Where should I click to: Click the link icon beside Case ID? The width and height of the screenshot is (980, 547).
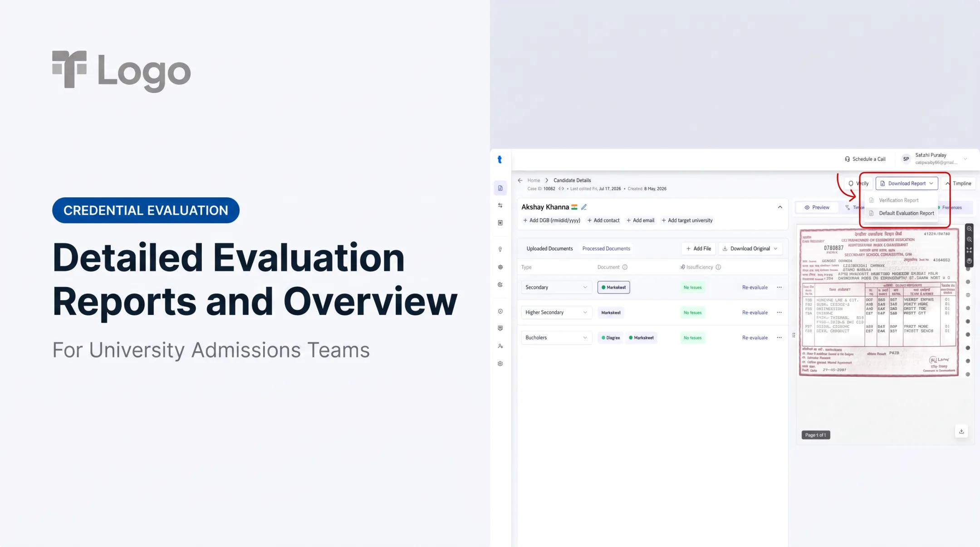point(561,189)
